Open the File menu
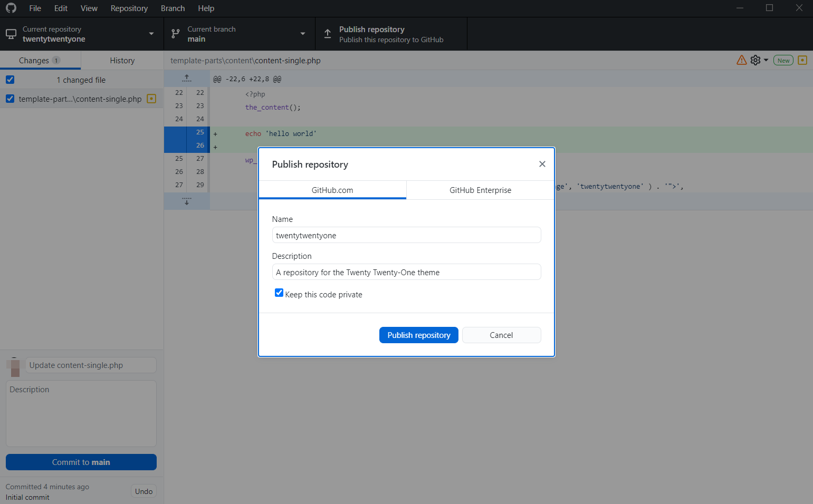813x504 pixels. click(35, 8)
